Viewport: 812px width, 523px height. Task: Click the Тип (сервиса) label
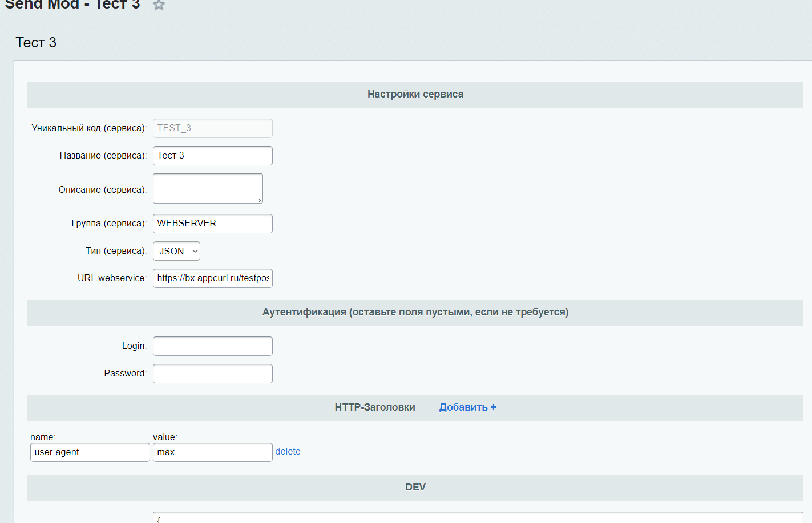click(x=116, y=251)
